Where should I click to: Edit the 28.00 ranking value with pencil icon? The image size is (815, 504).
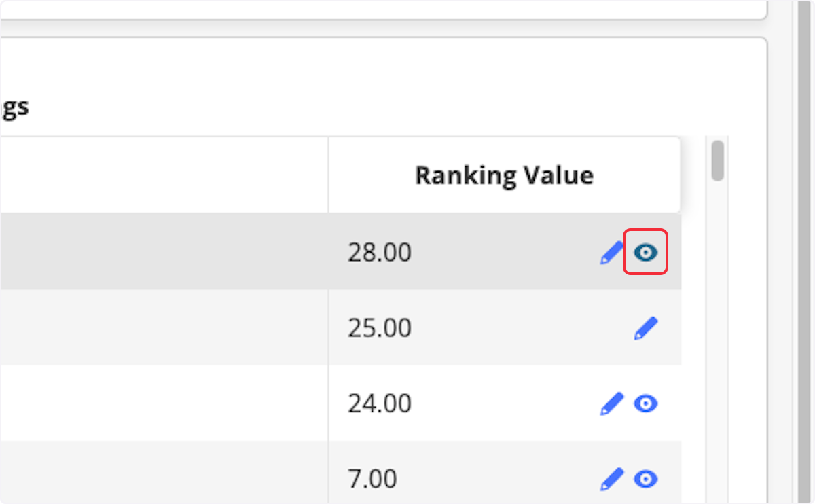(x=611, y=253)
